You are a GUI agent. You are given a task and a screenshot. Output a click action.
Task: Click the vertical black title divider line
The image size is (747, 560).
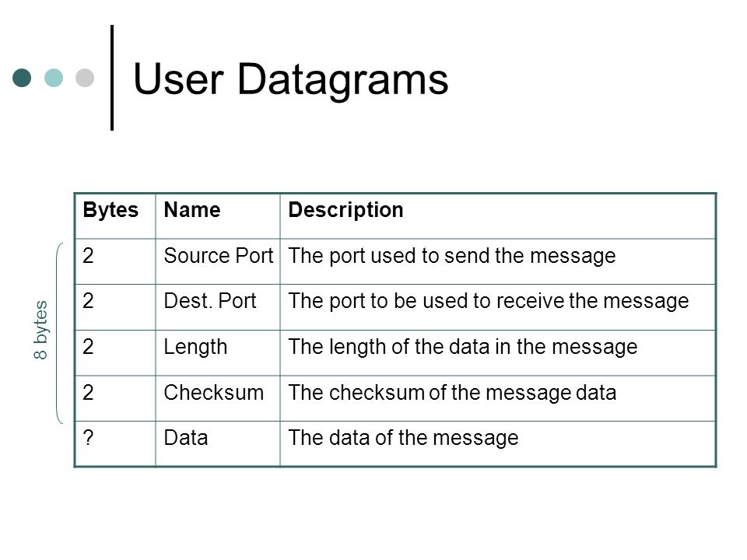[112, 78]
